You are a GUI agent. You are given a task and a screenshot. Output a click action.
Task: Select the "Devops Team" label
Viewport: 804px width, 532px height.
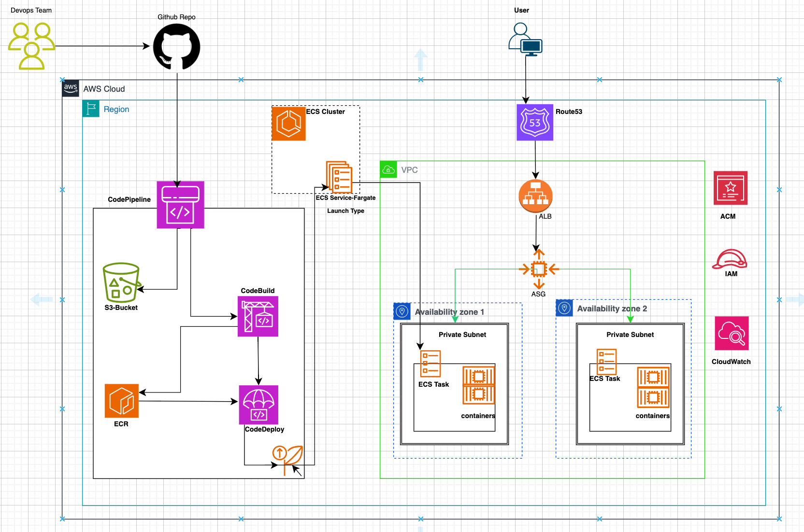pyautogui.click(x=31, y=10)
